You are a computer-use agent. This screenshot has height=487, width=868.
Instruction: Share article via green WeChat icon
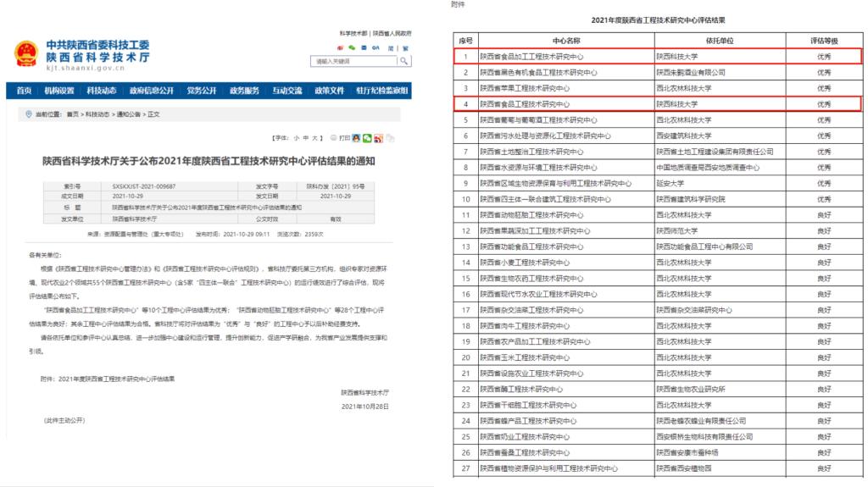point(368,137)
